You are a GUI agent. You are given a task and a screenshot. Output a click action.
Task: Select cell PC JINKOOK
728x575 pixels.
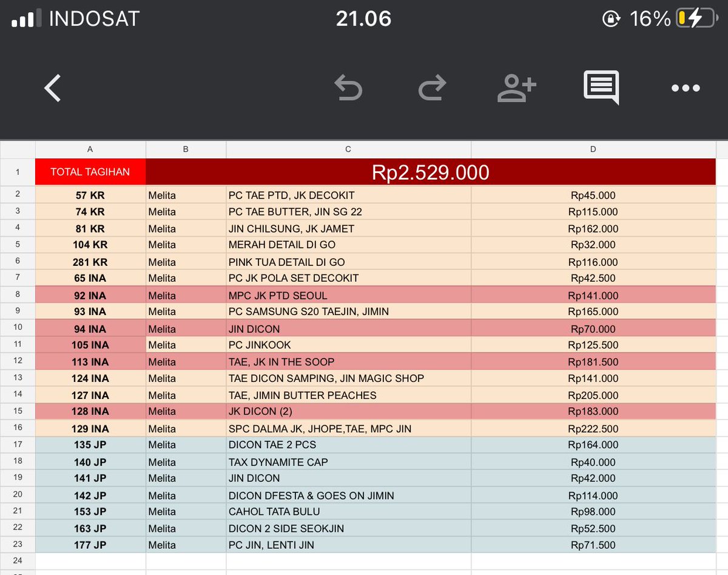(349, 345)
